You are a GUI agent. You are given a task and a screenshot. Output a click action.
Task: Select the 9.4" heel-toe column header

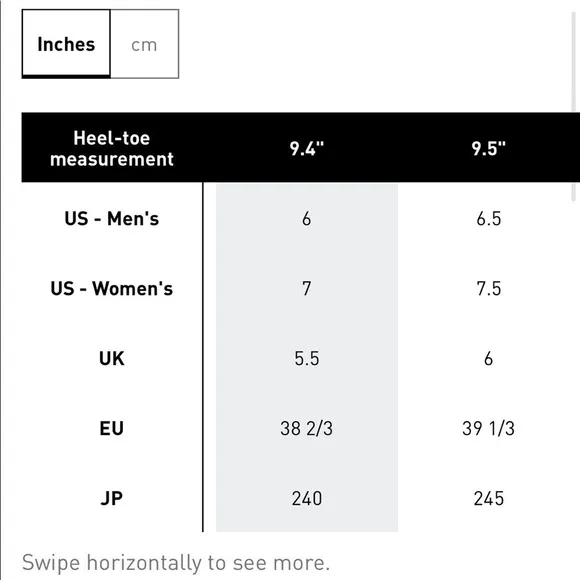(x=307, y=148)
